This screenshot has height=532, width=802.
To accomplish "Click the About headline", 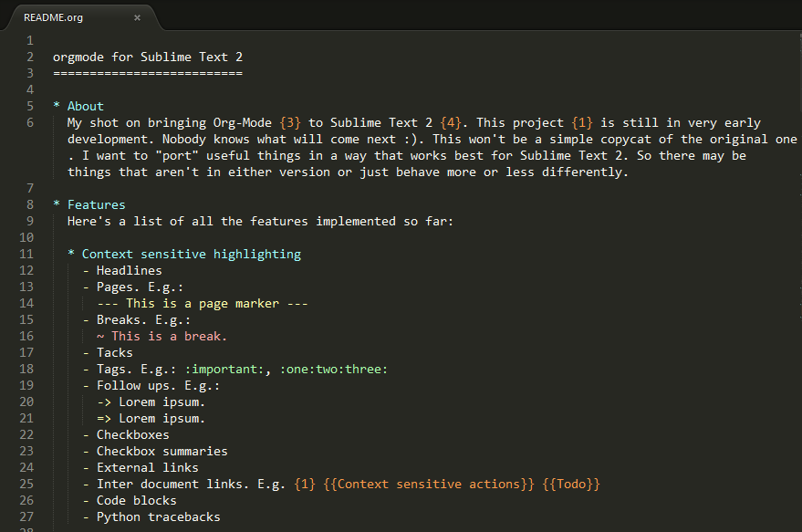I will (86, 106).
